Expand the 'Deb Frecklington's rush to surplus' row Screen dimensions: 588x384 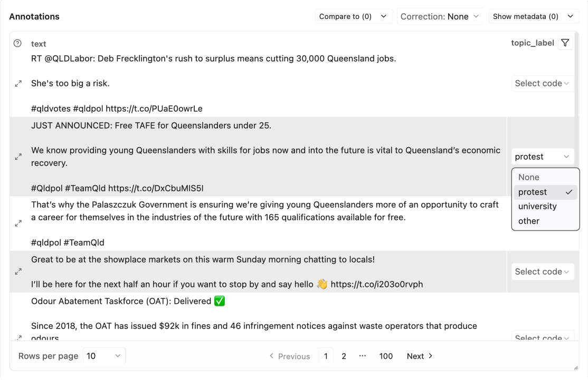pos(18,83)
